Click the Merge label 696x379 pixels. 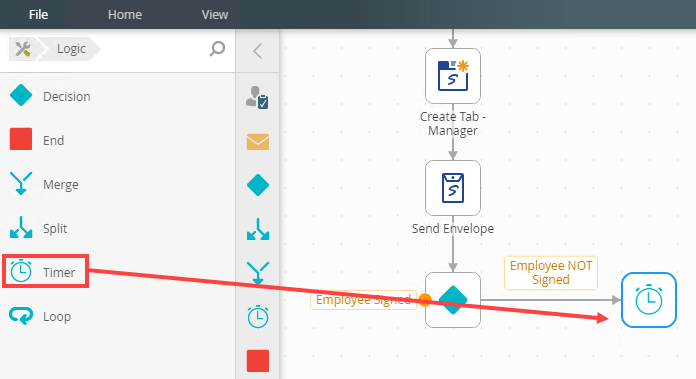pyautogui.click(x=60, y=185)
